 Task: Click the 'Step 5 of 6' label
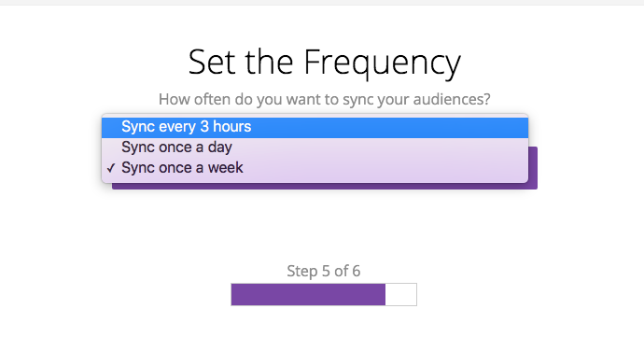pyautogui.click(x=324, y=272)
